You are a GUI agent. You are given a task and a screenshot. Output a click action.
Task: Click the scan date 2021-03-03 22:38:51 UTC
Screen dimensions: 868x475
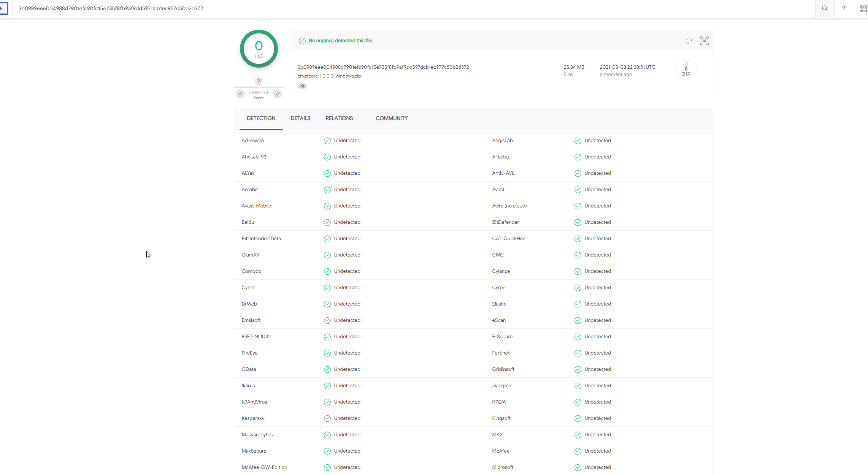pyautogui.click(x=627, y=67)
